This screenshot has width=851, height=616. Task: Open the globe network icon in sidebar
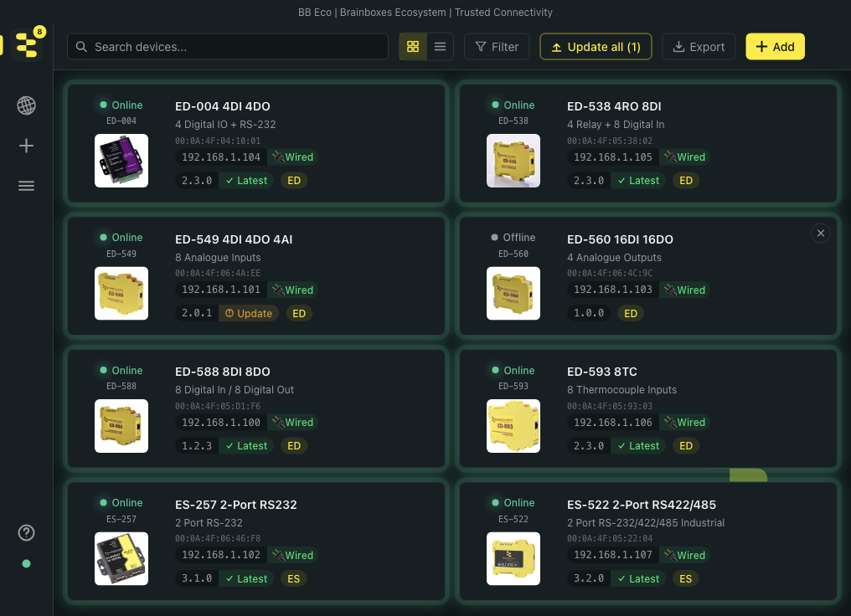tap(26, 105)
